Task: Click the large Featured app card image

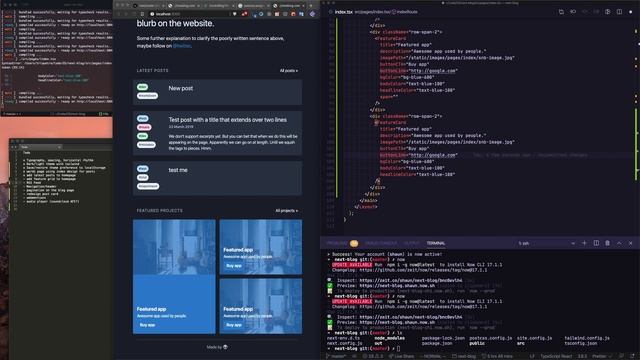Action: [x=174, y=247]
